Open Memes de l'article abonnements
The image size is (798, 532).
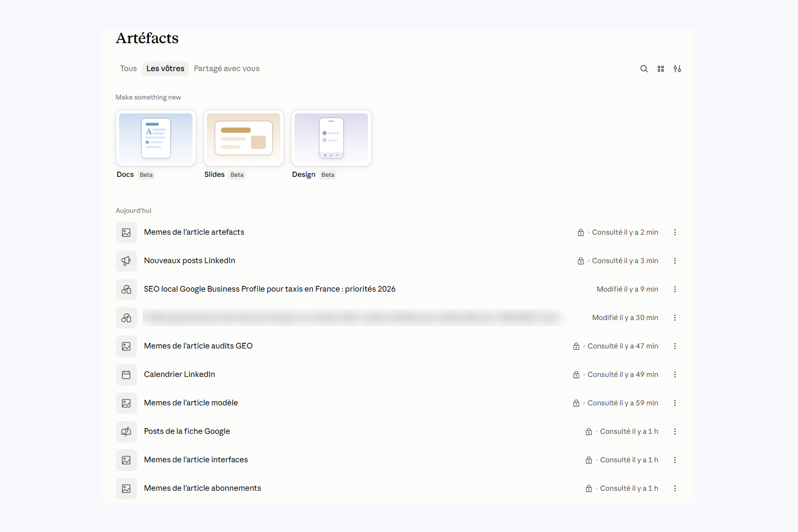click(x=202, y=488)
